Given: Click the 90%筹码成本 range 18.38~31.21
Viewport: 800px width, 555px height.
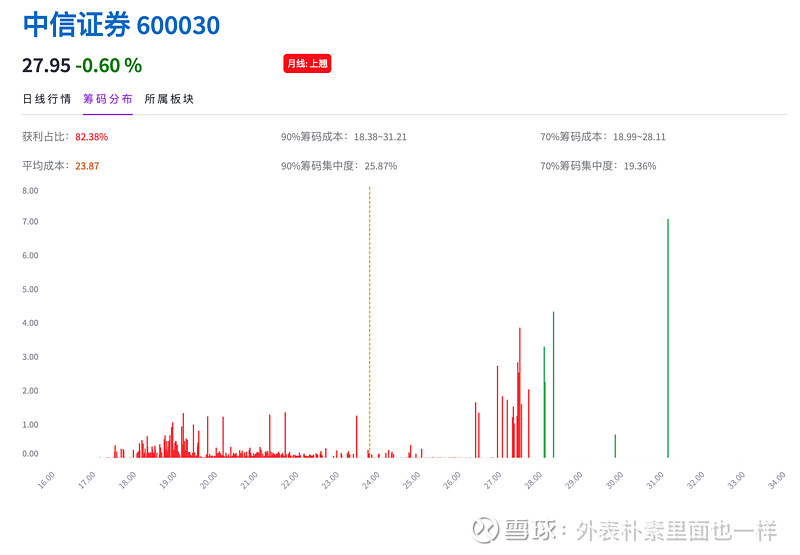Looking at the screenshot, I should click(x=380, y=137).
